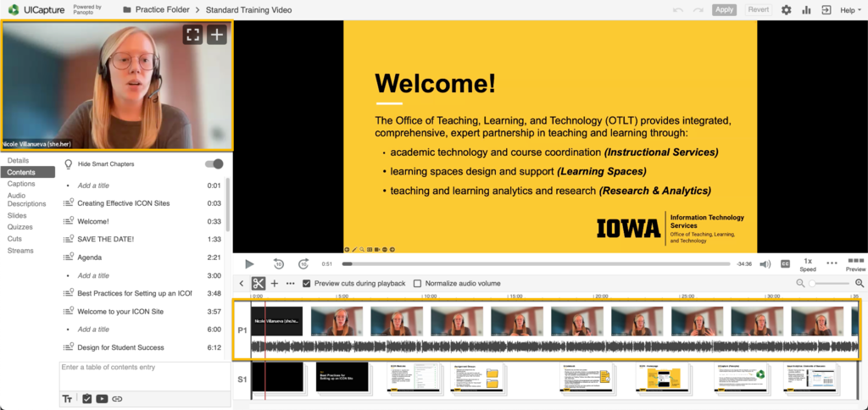868x410 pixels.
Task: Open more options beside Speed control
Action: point(832,263)
